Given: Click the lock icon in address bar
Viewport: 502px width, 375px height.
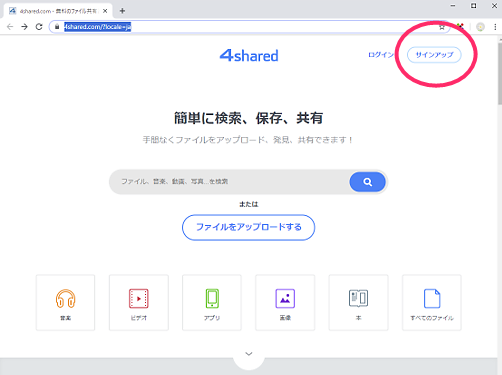Looking at the screenshot, I should (57, 27).
